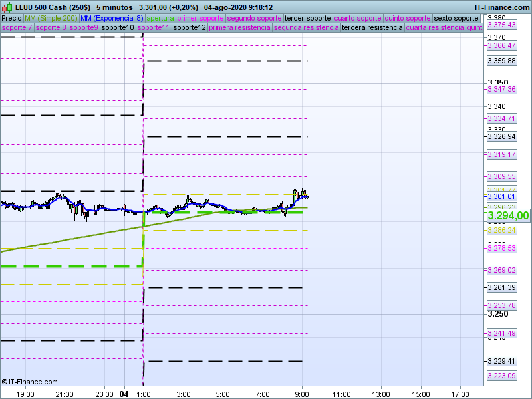Screen dimensions: 532x399
Task: Select the soporte10 indicator label
Action: [118, 28]
